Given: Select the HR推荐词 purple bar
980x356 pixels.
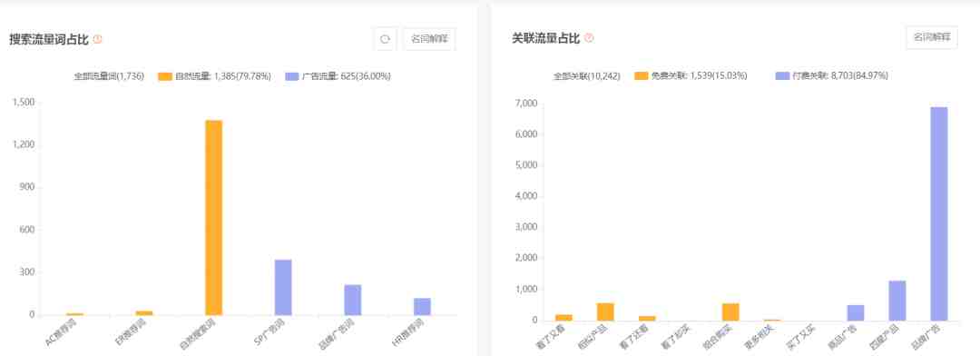Looking at the screenshot, I should pyautogui.click(x=423, y=307).
